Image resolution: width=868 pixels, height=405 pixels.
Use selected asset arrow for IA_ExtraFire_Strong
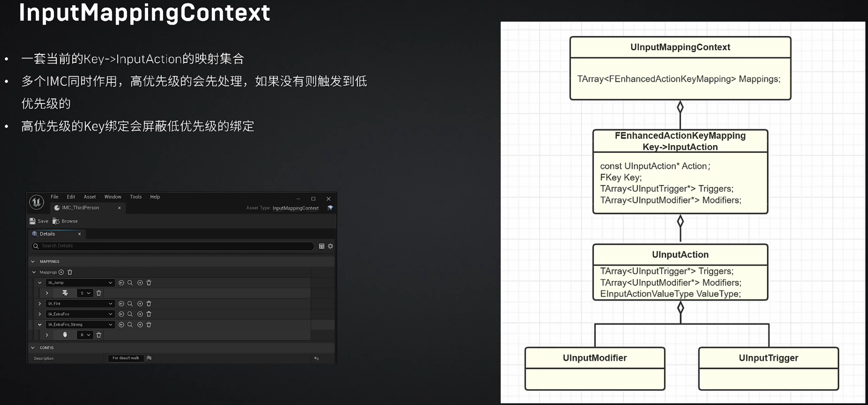point(122,325)
